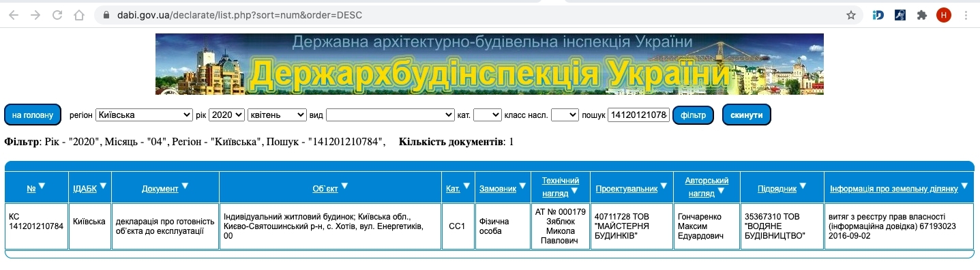This screenshot has height=270, width=980.
Task: Select Гончаренко Максим Едуардович cell
Action: (707, 226)
